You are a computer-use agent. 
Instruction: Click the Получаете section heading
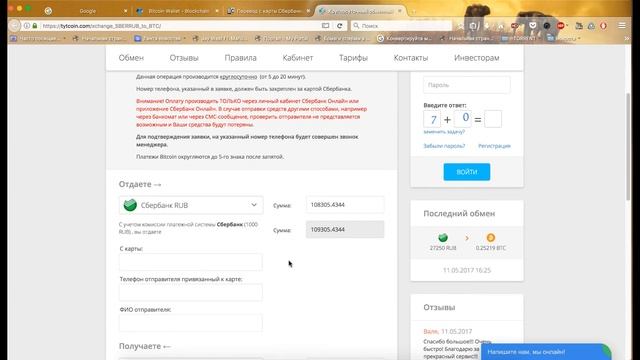[145, 346]
